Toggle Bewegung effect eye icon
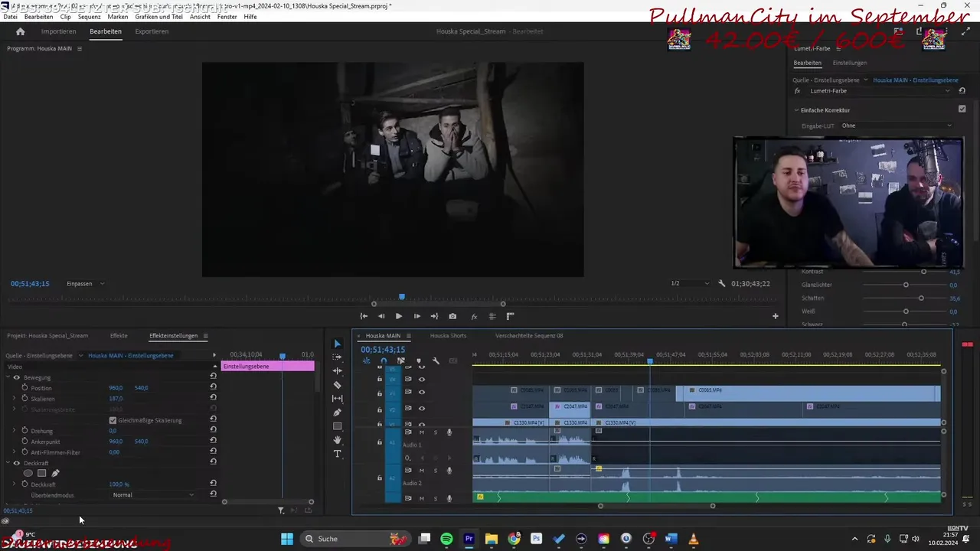980x551 pixels. pyautogui.click(x=17, y=377)
